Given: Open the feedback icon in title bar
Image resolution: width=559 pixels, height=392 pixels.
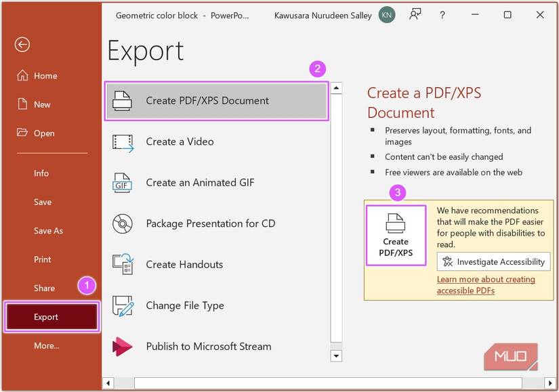Looking at the screenshot, I should pos(415,15).
